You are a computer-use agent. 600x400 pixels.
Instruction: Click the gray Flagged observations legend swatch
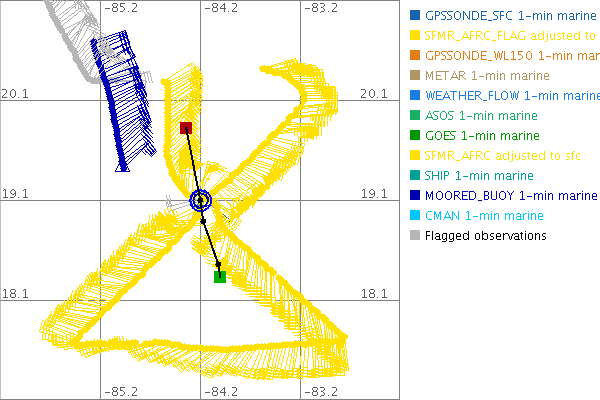tap(415, 236)
